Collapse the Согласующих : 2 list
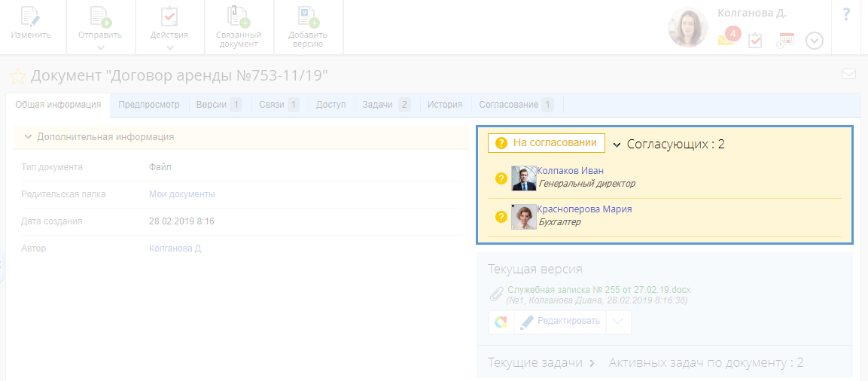Viewport: 868px width, 381px height. point(617,145)
